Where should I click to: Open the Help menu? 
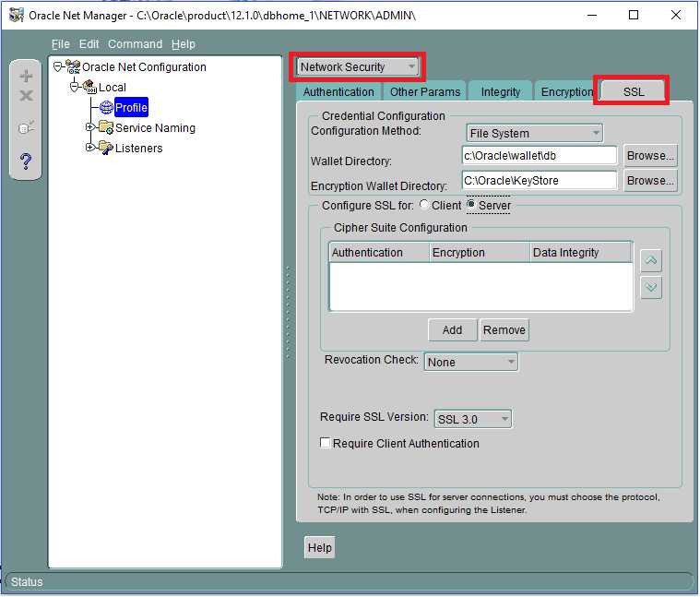[x=183, y=43]
